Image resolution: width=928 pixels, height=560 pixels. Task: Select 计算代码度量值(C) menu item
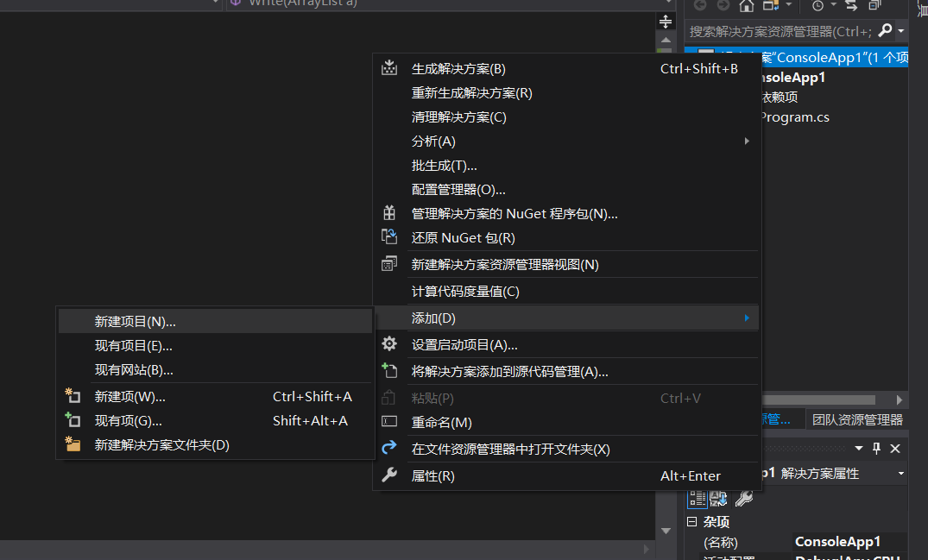[566, 291]
